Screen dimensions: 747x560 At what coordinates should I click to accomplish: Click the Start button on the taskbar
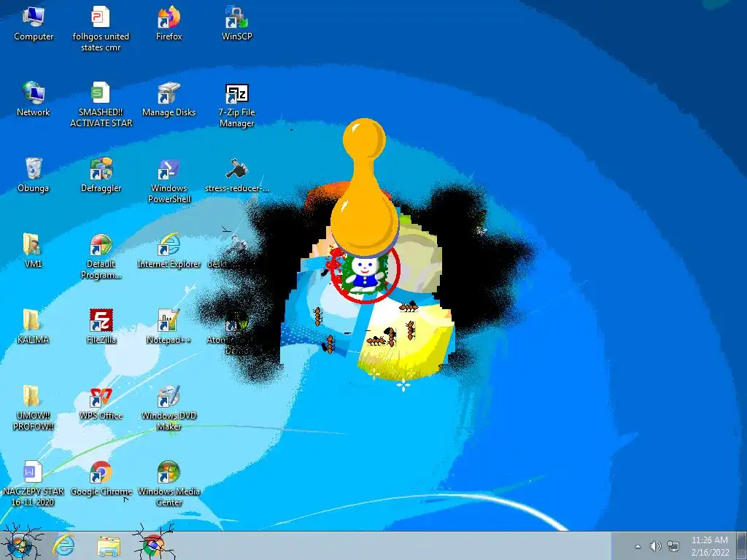coord(20,545)
